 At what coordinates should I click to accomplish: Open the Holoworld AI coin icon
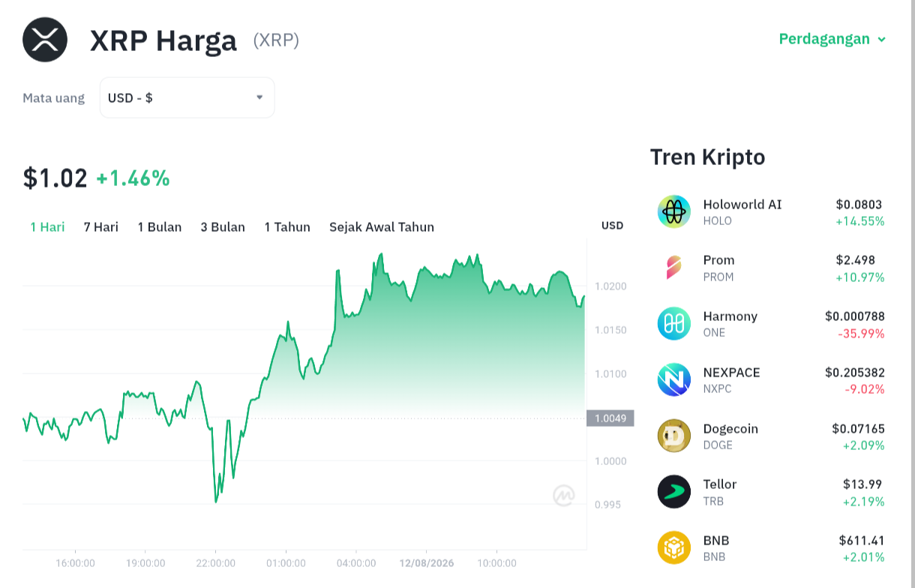674,211
